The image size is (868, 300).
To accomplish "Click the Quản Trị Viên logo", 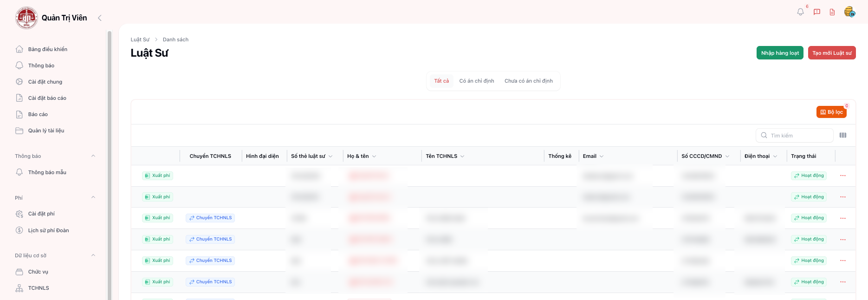I will tap(26, 18).
